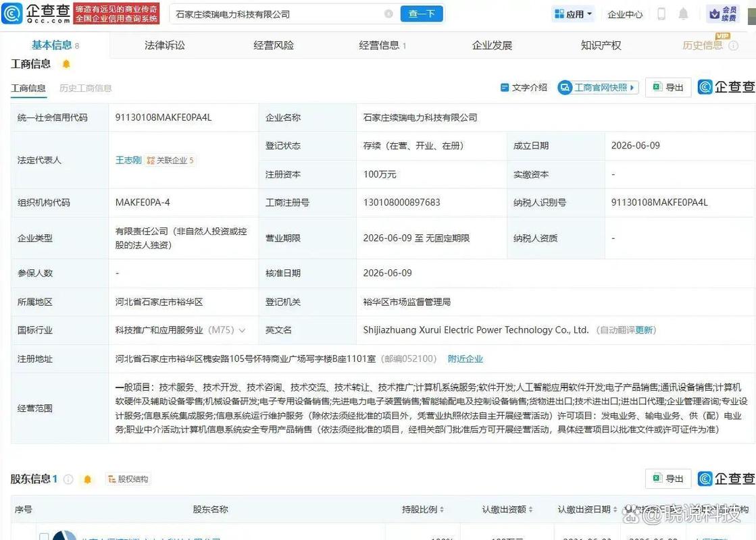Click the orange bell beside 股东信息
756x540 pixels.
(87, 479)
